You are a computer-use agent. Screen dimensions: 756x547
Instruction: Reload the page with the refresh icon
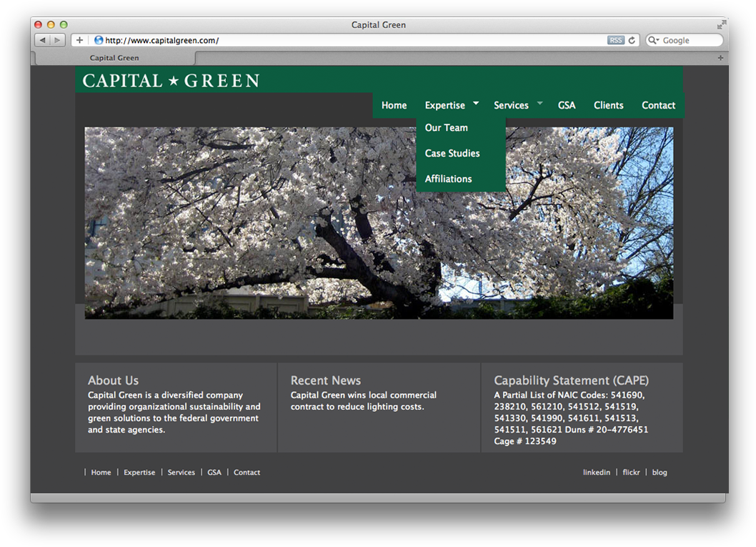click(632, 41)
